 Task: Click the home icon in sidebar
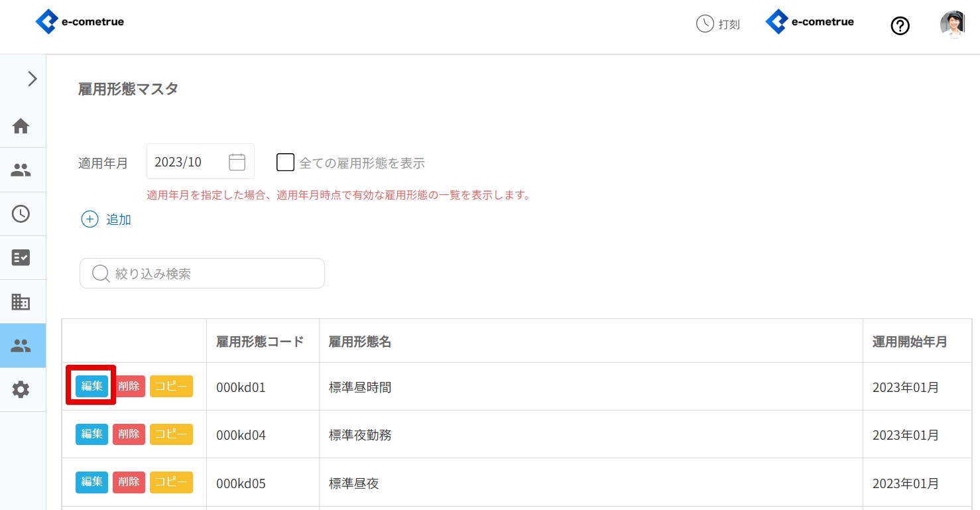pos(21,125)
